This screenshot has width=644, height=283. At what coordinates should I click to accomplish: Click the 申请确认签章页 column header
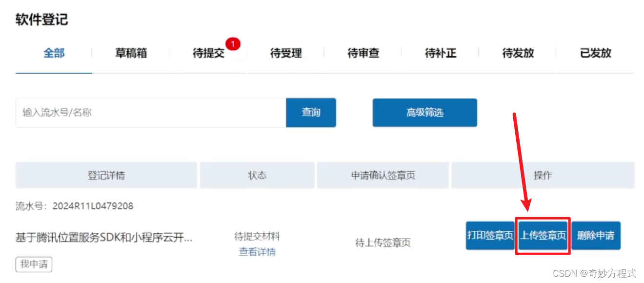(383, 176)
